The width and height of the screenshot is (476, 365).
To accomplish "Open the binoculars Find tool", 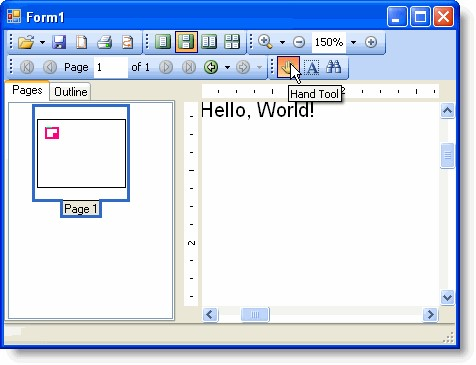I will click(333, 67).
